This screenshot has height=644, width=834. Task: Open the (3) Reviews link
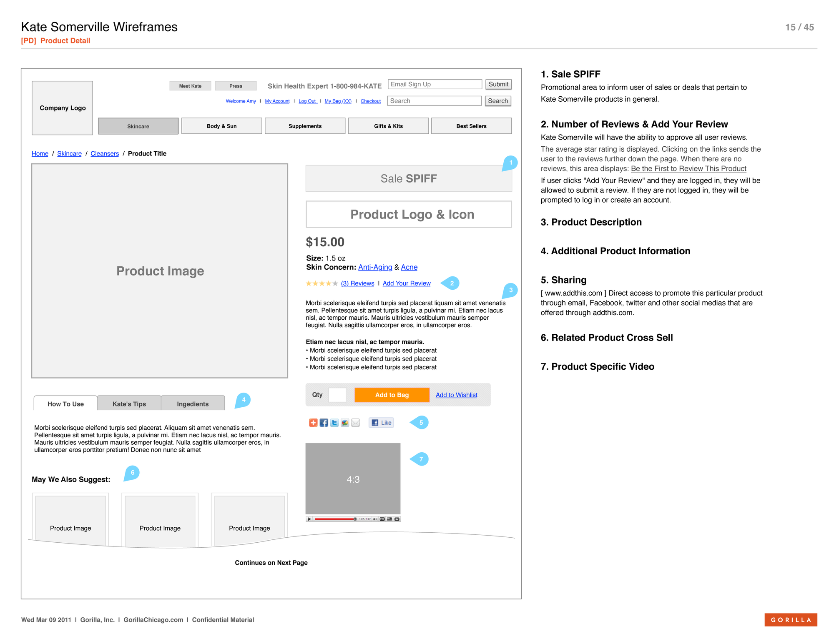point(357,283)
